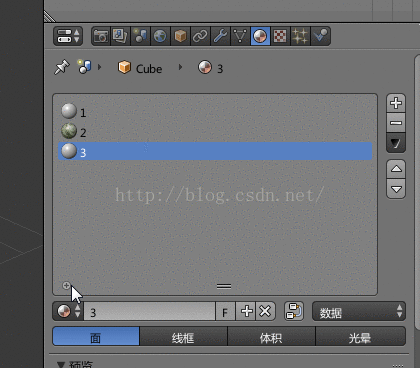Open the World properties globe tab
Image resolution: width=420 pixels, height=368 pixels.
[x=160, y=36]
